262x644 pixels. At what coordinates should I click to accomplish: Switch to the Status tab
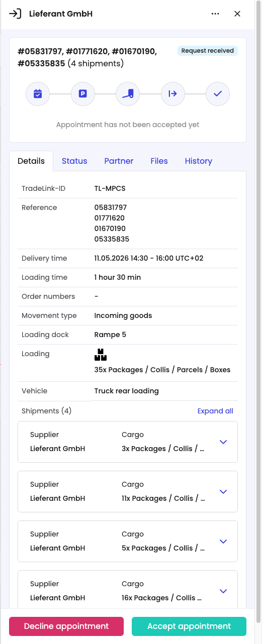74,161
